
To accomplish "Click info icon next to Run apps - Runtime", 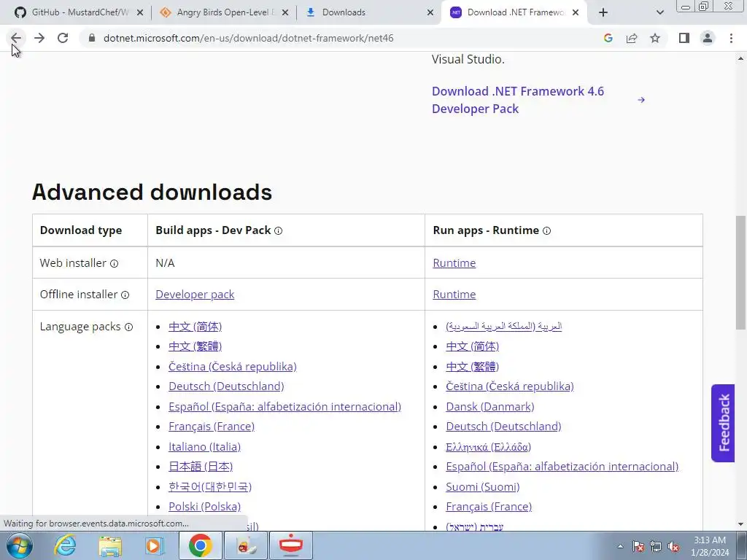I will pyautogui.click(x=547, y=231).
